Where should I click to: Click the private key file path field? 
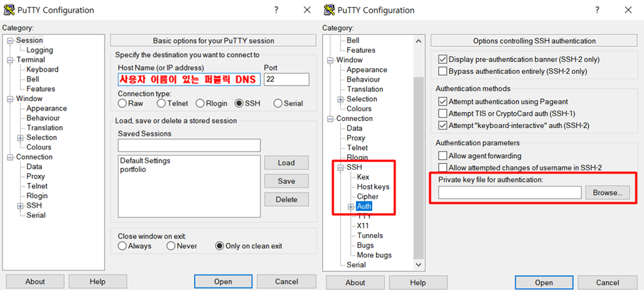tap(509, 192)
